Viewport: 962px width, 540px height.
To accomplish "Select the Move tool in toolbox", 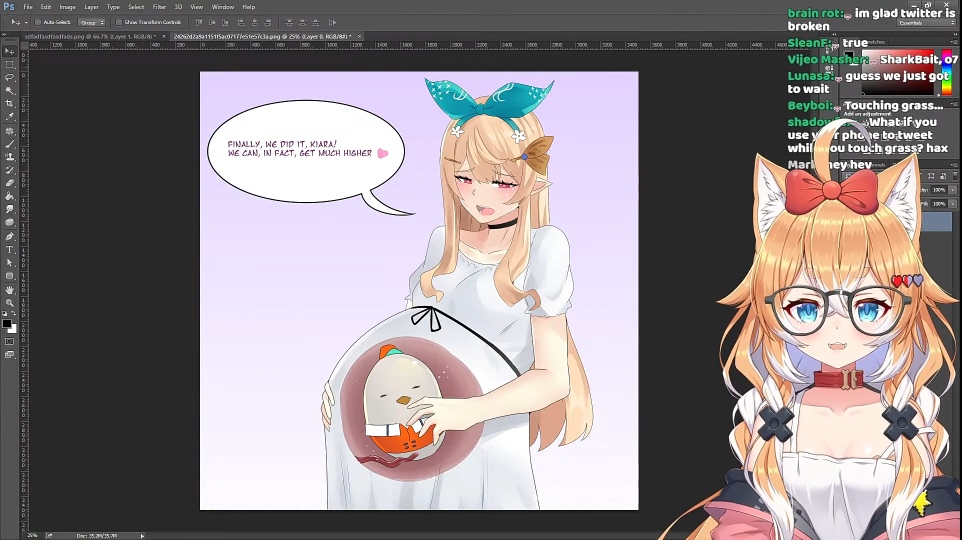I will coord(9,52).
